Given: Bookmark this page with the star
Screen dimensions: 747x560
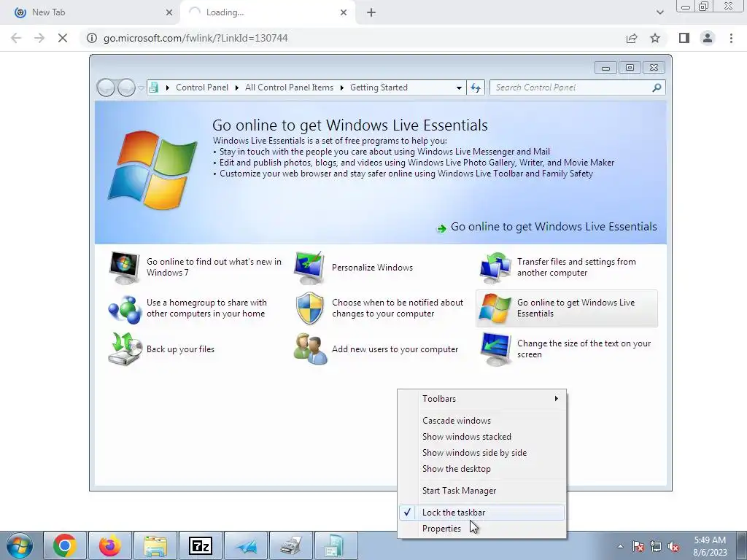Looking at the screenshot, I should click(x=656, y=38).
